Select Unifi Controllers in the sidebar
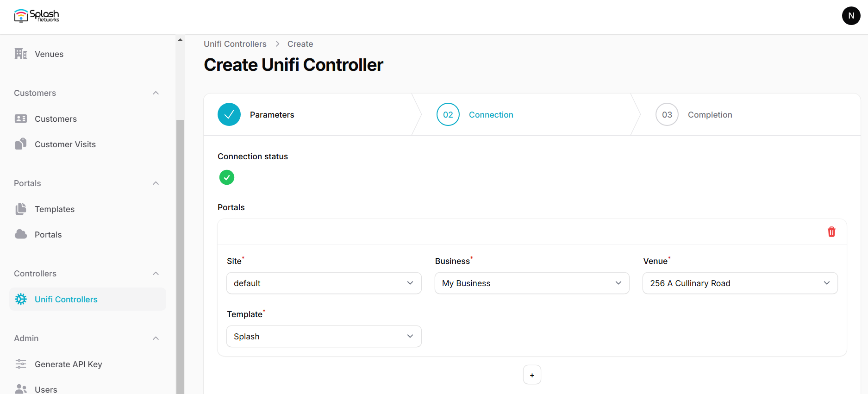Screen dimensions: 868x394 [87, 300]
